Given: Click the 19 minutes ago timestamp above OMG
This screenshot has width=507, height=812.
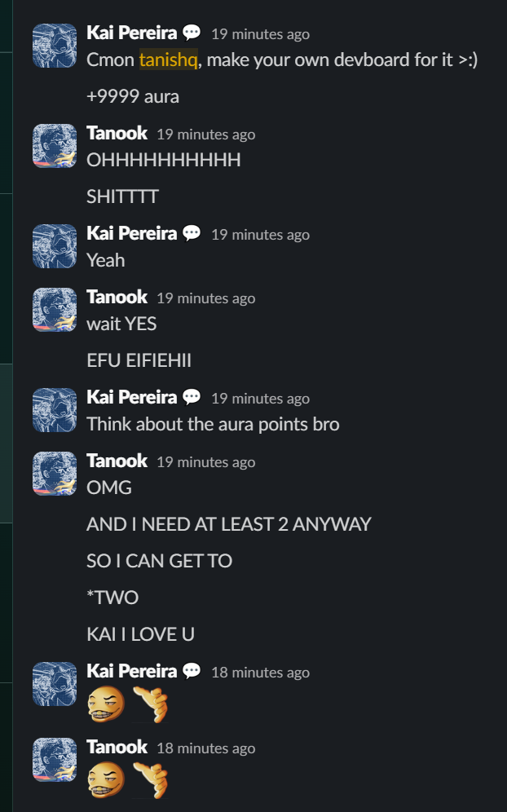Looking at the screenshot, I should 206,462.
